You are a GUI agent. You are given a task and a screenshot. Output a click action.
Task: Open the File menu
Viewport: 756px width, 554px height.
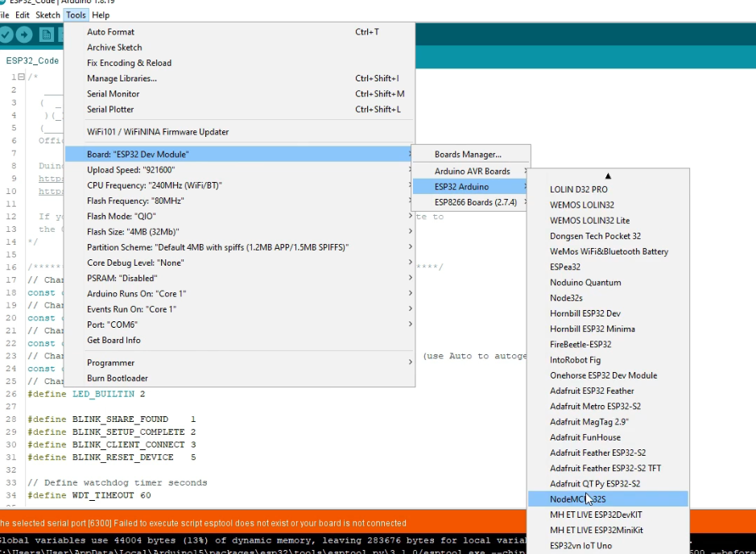[5, 14]
